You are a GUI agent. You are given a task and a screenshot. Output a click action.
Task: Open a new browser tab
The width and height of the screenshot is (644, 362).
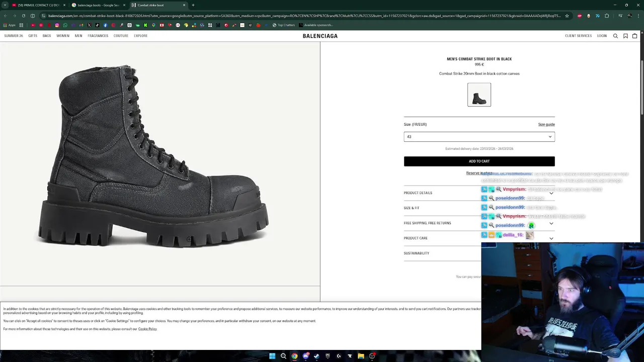pyautogui.click(x=193, y=5)
